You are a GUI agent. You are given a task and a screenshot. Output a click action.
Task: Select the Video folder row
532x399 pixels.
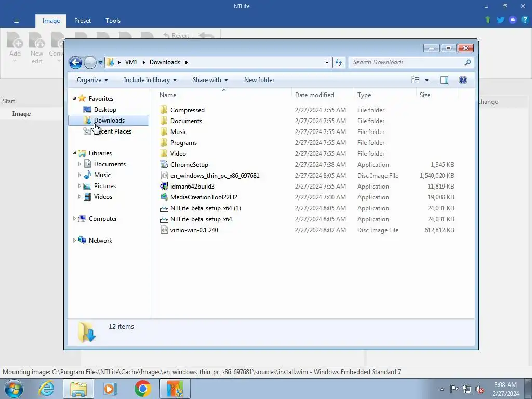point(307,154)
